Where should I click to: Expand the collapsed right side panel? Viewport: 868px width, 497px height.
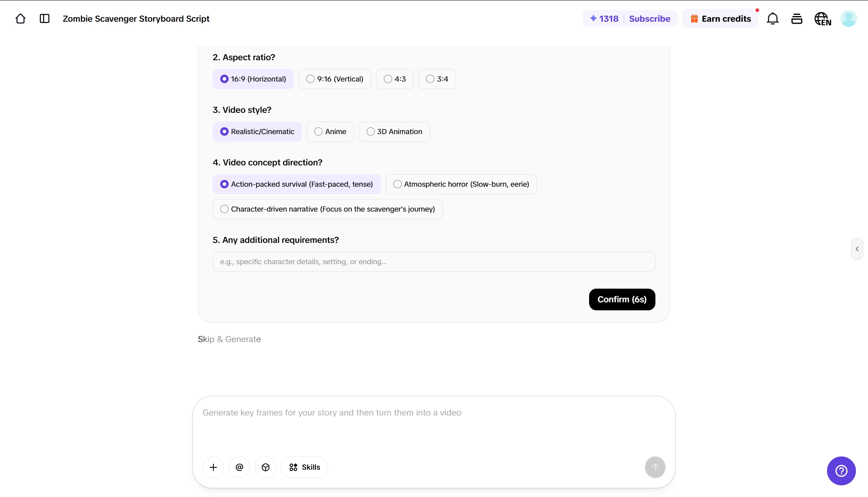pos(857,249)
